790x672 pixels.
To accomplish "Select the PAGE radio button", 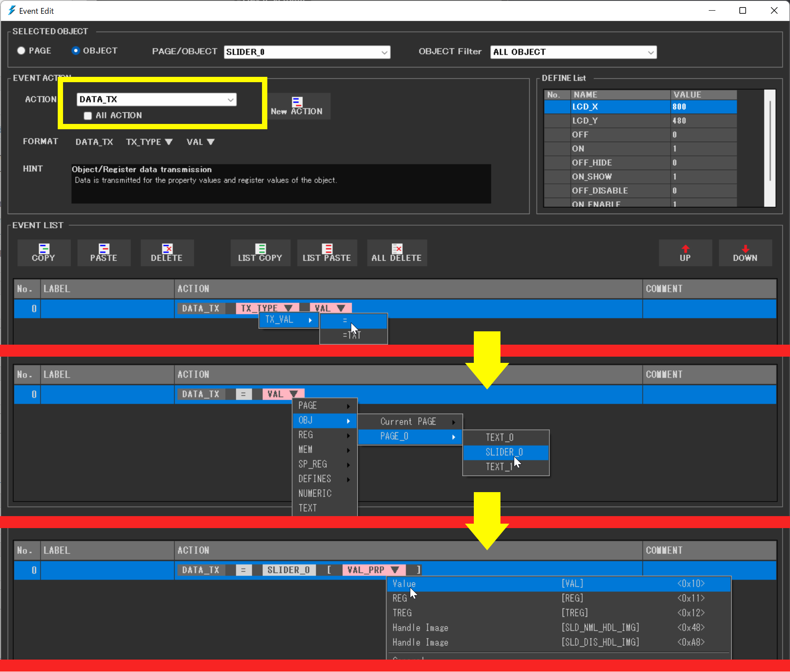I will (21, 51).
